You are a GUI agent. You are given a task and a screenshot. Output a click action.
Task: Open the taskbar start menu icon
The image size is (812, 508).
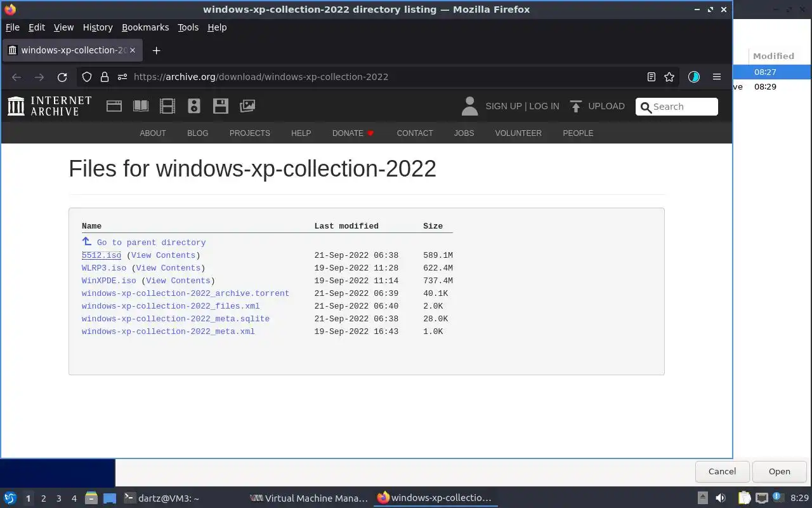click(x=10, y=498)
